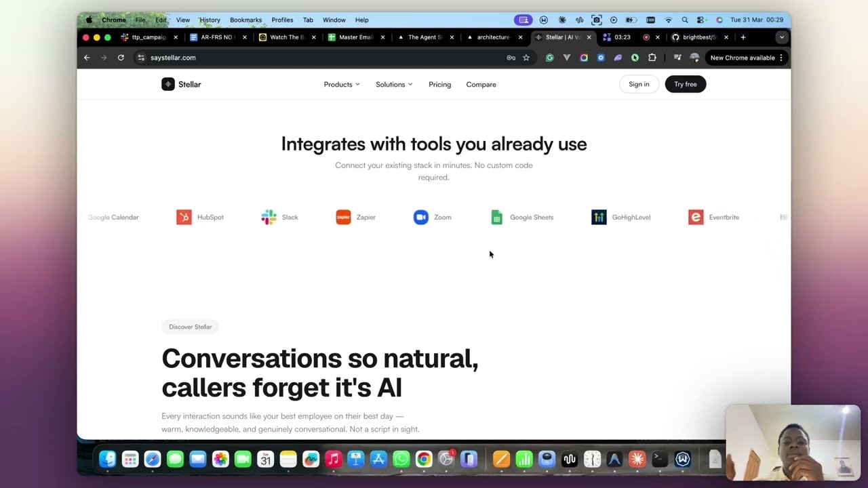This screenshot has width=868, height=488.
Task: Click the Zoom integration logo
Action: [421, 217]
